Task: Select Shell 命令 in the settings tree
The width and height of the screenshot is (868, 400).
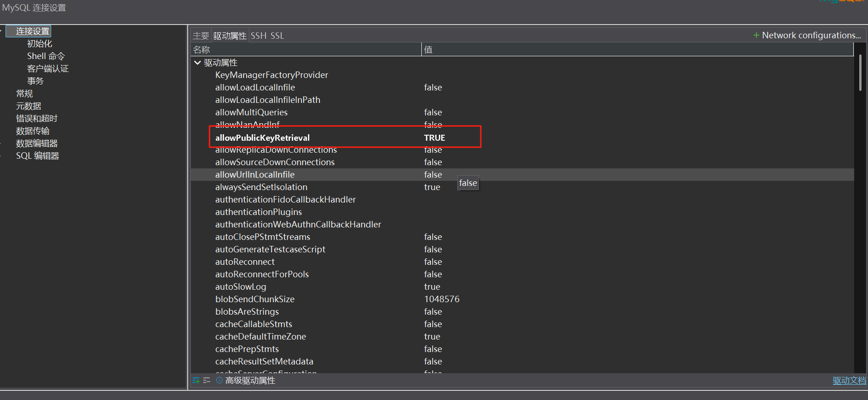Action: (46, 56)
